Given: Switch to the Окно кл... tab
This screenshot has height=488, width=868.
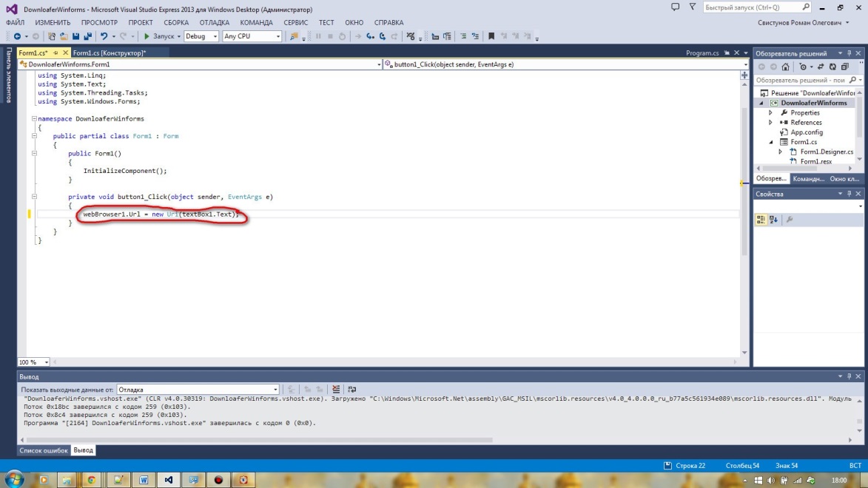Looking at the screenshot, I should [844, 179].
